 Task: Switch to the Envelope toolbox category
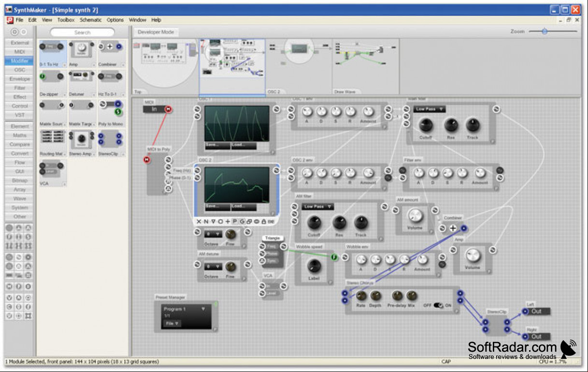[20, 79]
